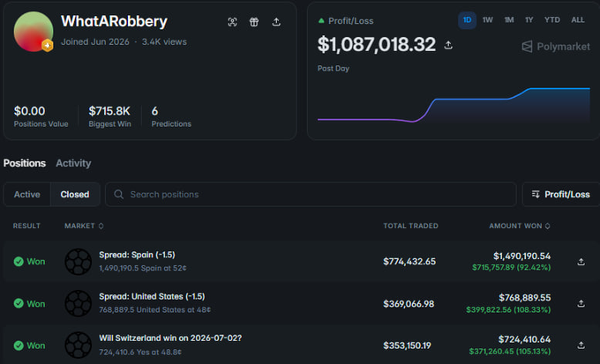Click the Won checkmark in United States row
The image size is (600, 364).
pyautogui.click(x=19, y=303)
